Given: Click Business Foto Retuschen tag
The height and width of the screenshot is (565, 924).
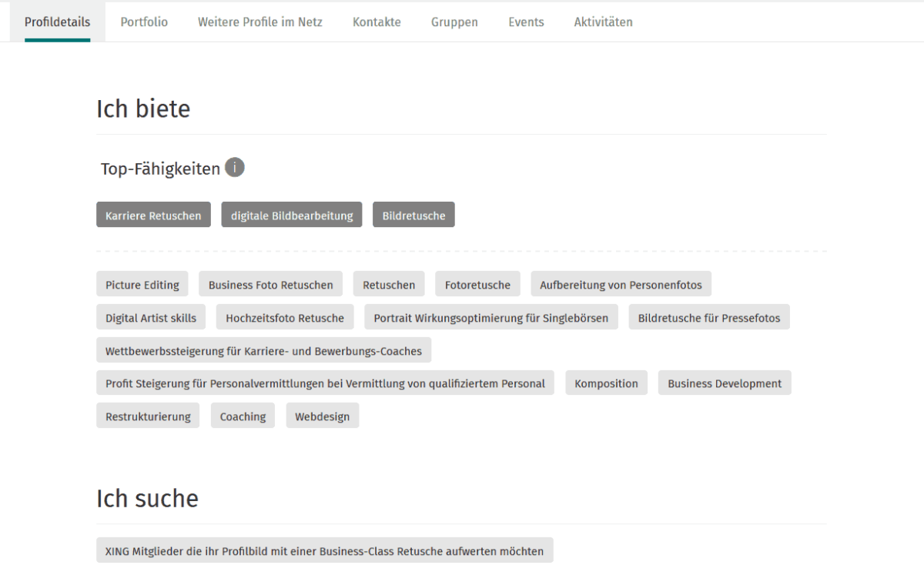Looking at the screenshot, I should pyautogui.click(x=271, y=284).
